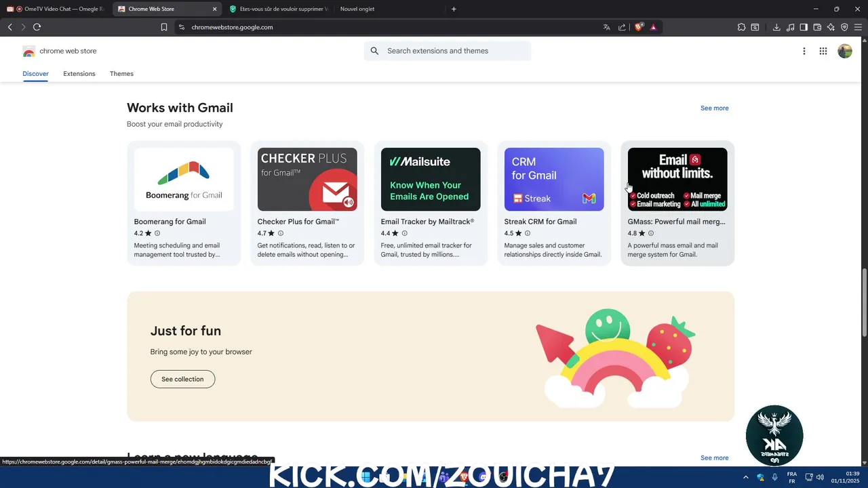
Task: Open the tab search icon beside Extensions
Action: click(755, 27)
